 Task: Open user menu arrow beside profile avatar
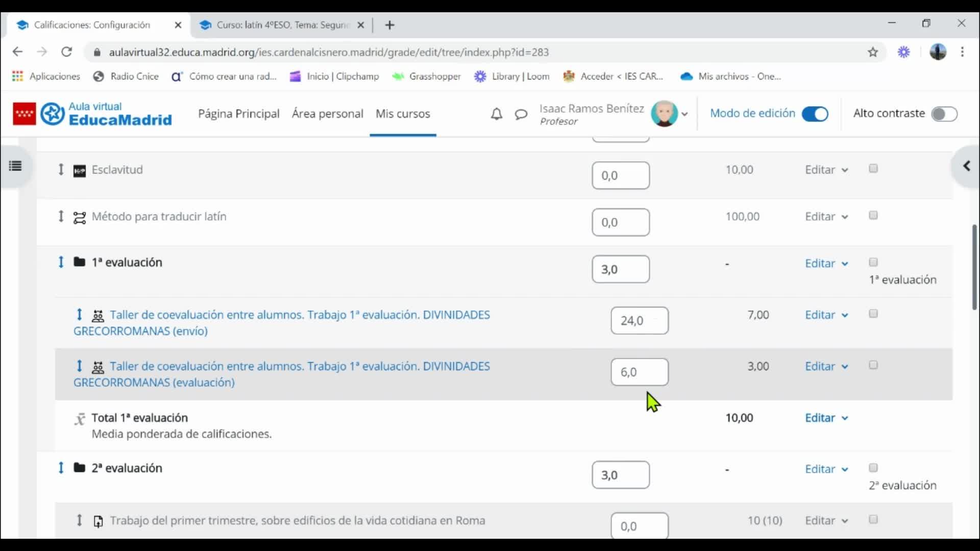tap(684, 114)
